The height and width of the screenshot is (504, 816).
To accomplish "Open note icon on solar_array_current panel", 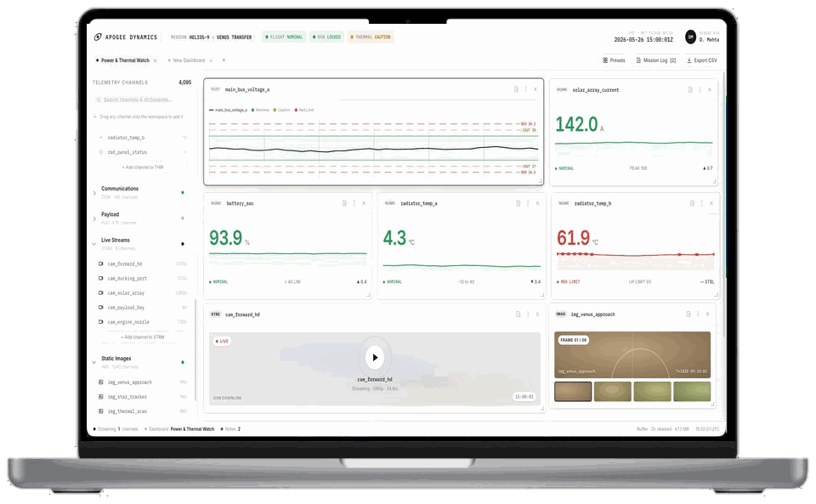I will coord(690,90).
